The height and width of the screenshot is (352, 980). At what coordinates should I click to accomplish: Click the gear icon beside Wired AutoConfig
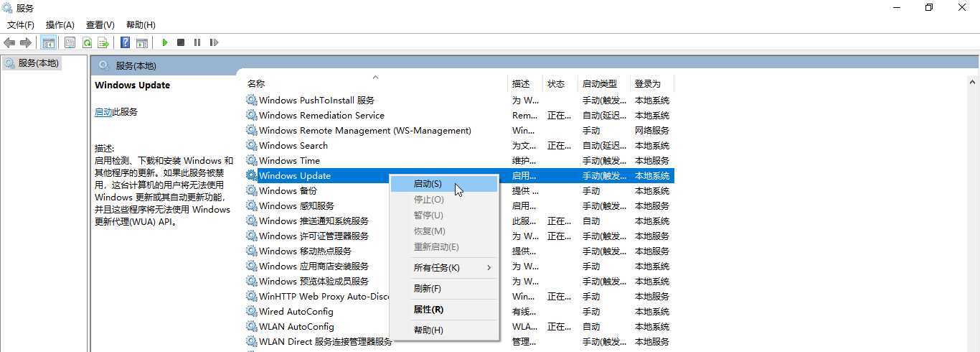point(251,311)
